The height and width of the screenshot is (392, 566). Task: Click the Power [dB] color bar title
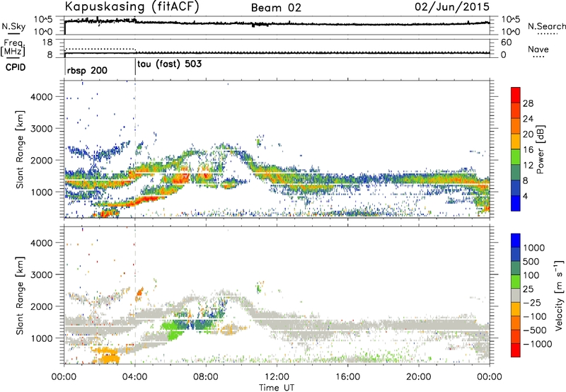click(x=540, y=149)
